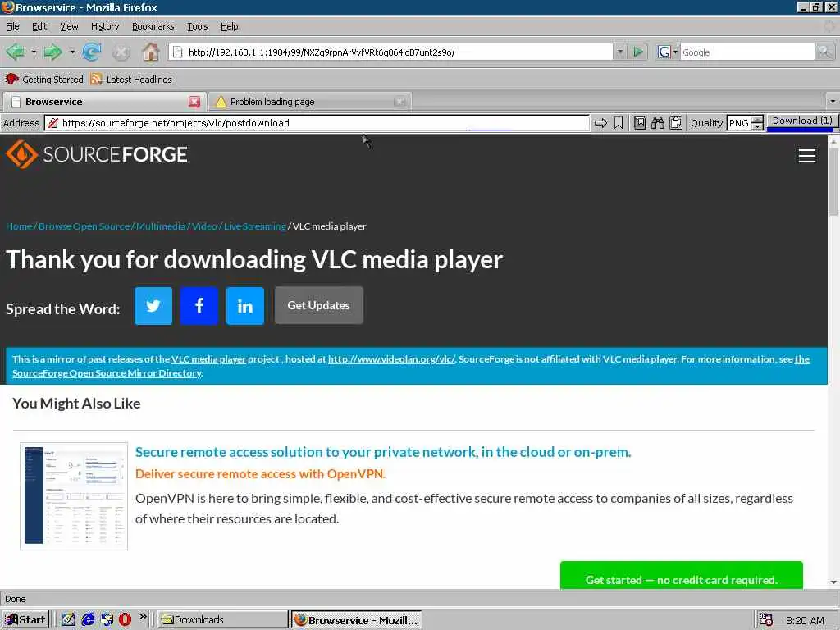Screen dimensions: 840x630
Task: Switch to Downloads taskbar window
Action: (x=222, y=620)
